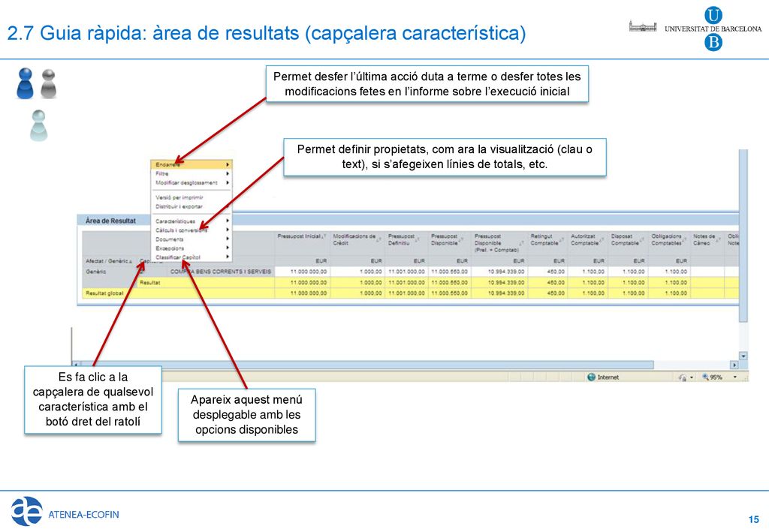Click the Resultat row label
Image resolution: width=769 pixels, height=532 pixels.
pos(150,283)
